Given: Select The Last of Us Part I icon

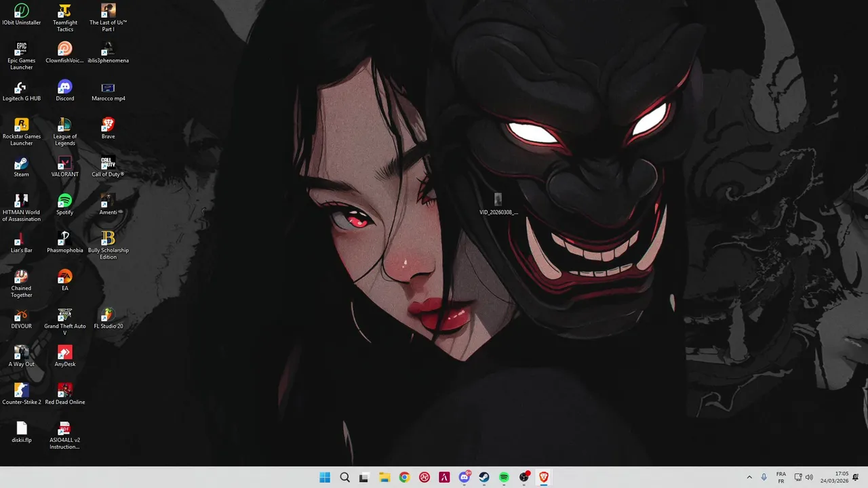Looking at the screenshot, I should pyautogui.click(x=108, y=18).
